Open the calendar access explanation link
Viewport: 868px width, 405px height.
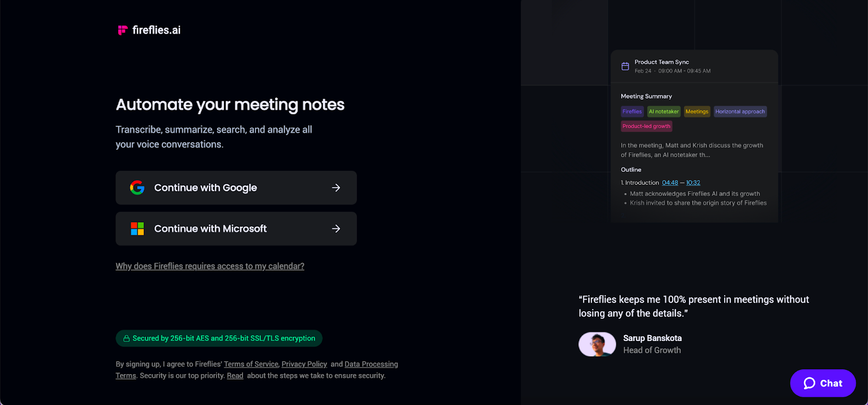[x=209, y=266]
